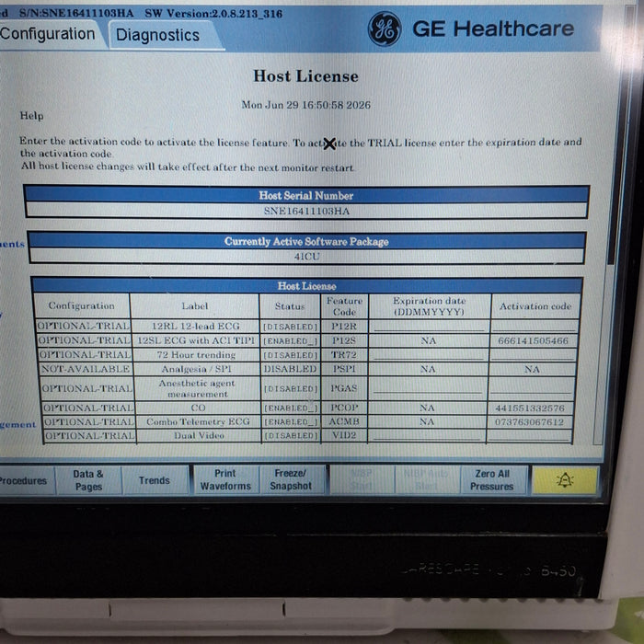Click feature code P12R
644x644 pixels.
(344, 326)
